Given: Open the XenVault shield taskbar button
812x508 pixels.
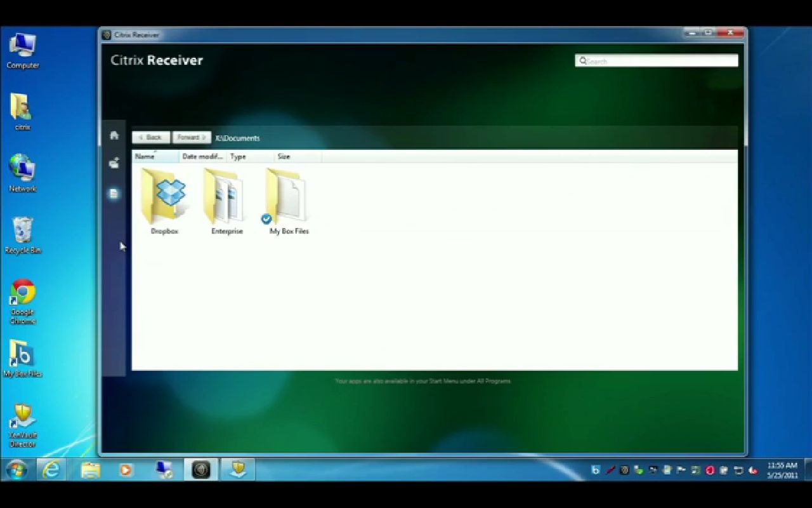Looking at the screenshot, I should (238, 470).
